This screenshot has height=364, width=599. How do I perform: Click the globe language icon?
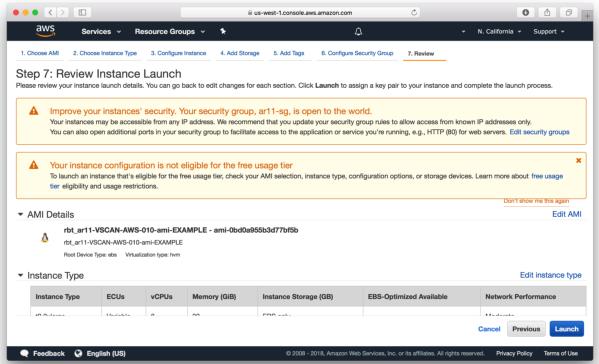click(x=78, y=353)
